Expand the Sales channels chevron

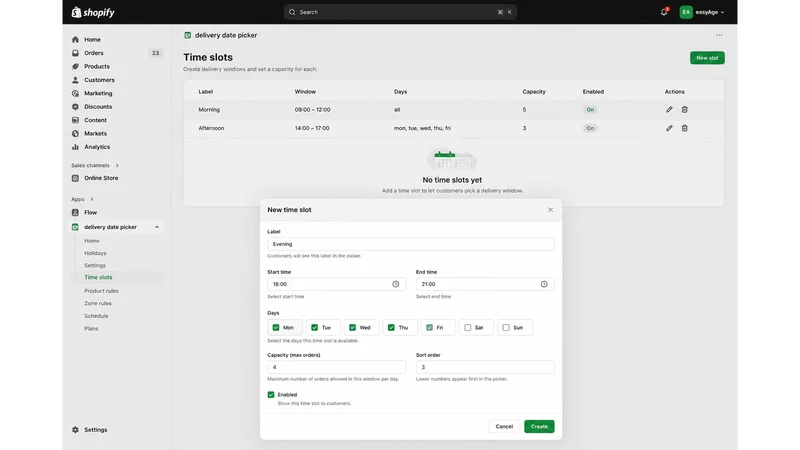[117, 165]
